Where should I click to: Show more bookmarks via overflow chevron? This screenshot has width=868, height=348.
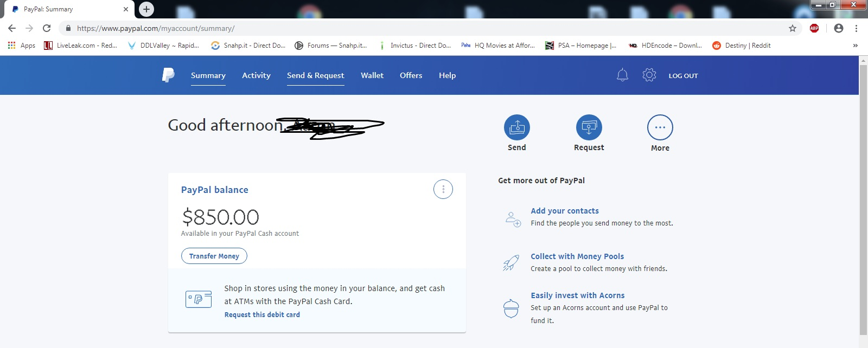(856, 46)
